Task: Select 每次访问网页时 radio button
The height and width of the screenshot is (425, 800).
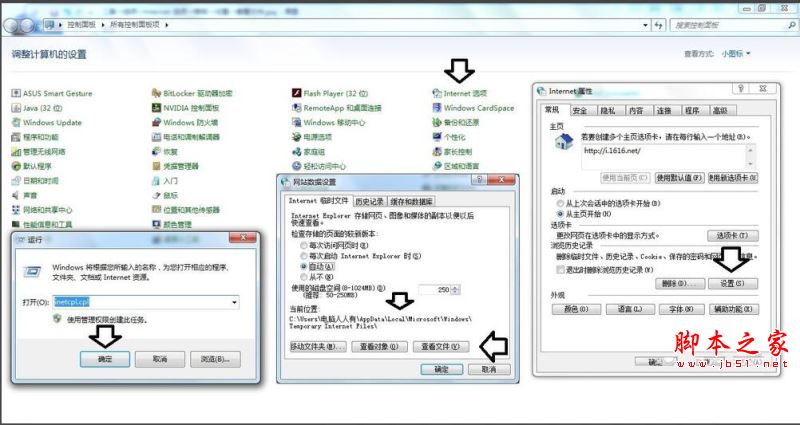Action: (304, 245)
